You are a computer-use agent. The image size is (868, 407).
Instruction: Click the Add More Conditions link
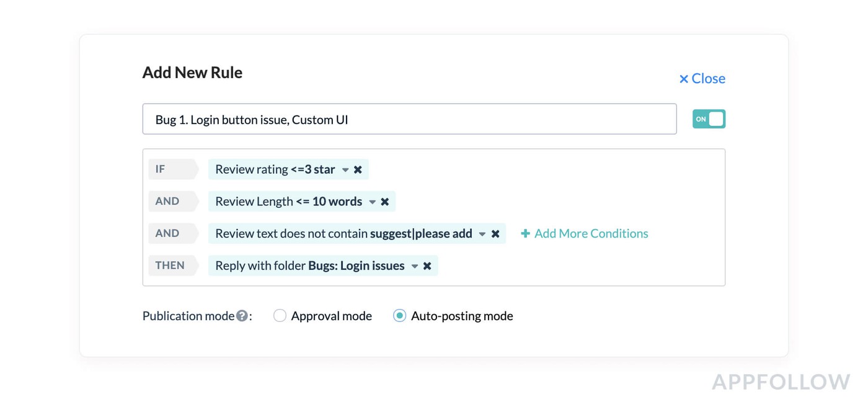591,233
